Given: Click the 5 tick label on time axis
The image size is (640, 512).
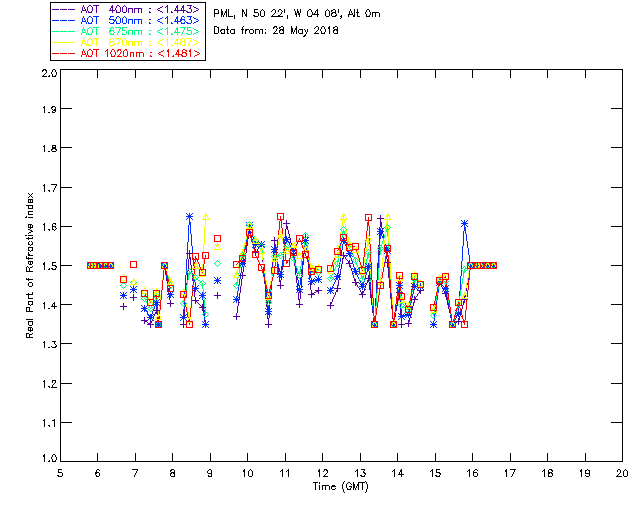Looking at the screenshot, I should click(60, 472).
